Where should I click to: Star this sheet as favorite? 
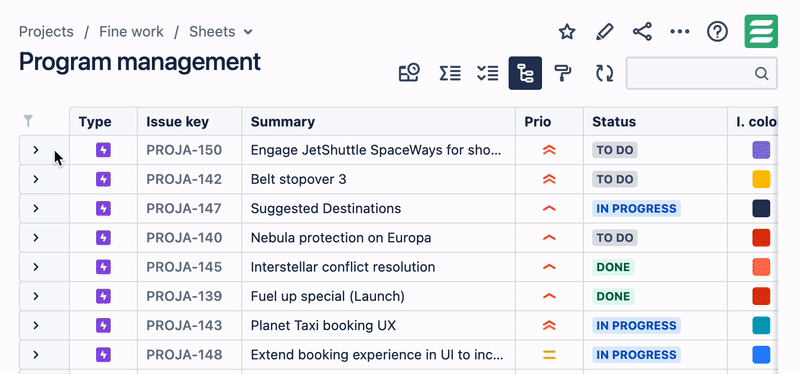click(x=567, y=32)
